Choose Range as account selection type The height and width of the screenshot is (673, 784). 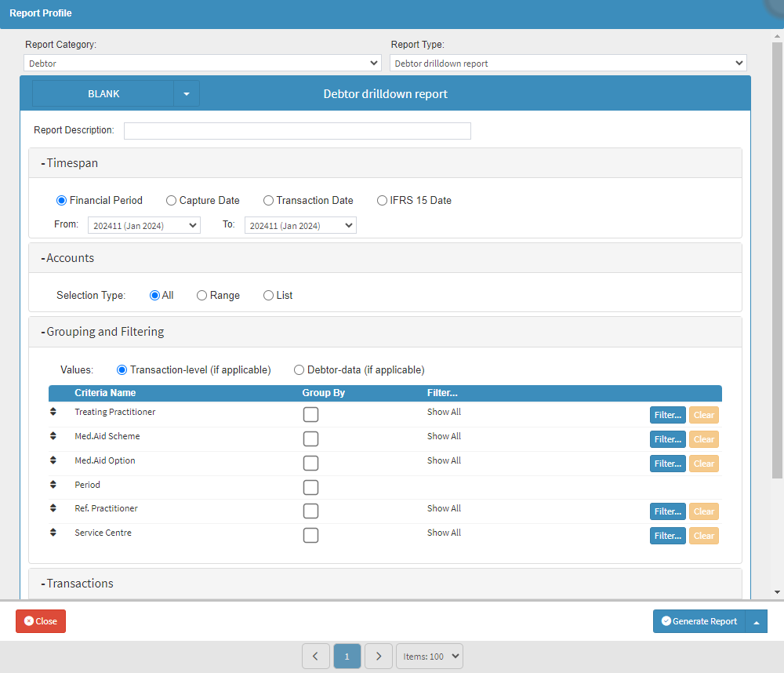point(202,296)
